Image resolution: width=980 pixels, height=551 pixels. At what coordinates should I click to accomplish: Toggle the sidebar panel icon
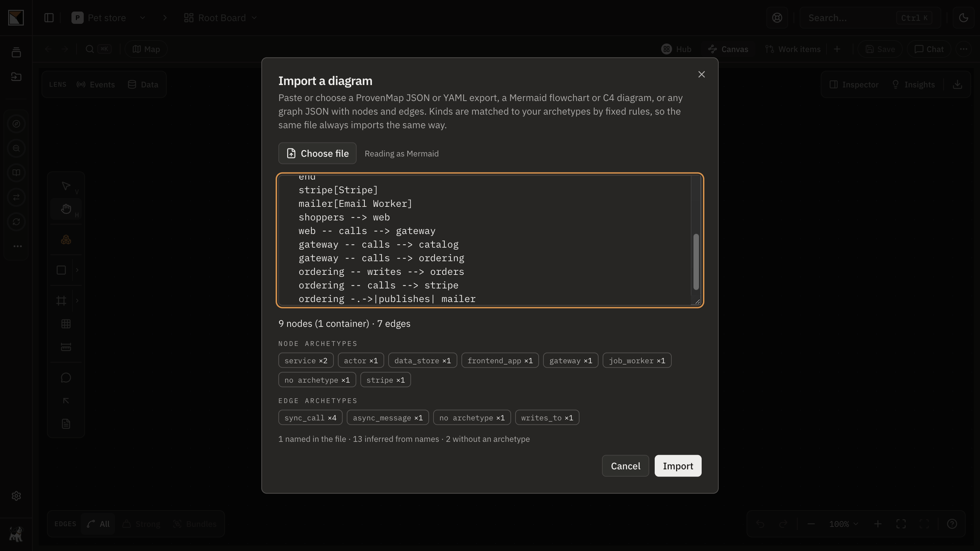point(49,18)
